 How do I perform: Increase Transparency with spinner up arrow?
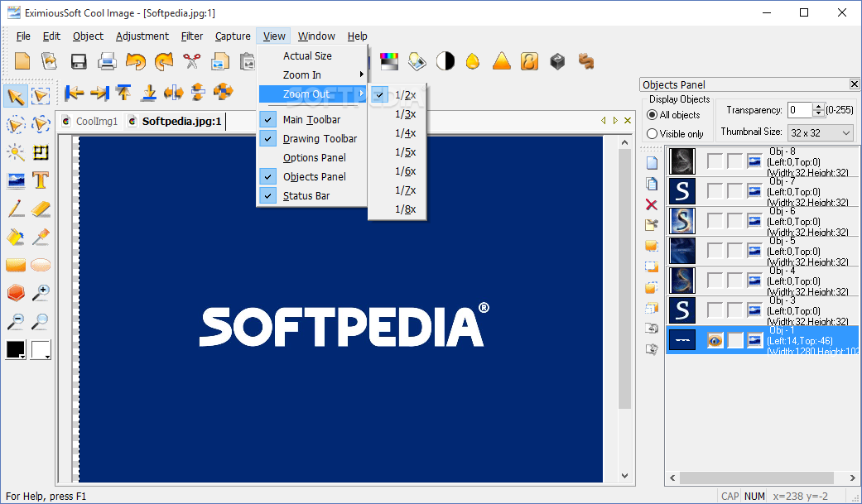pos(819,106)
